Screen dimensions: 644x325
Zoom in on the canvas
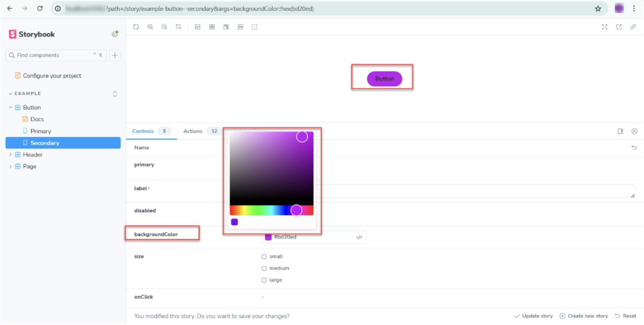(x=151, y=26)
